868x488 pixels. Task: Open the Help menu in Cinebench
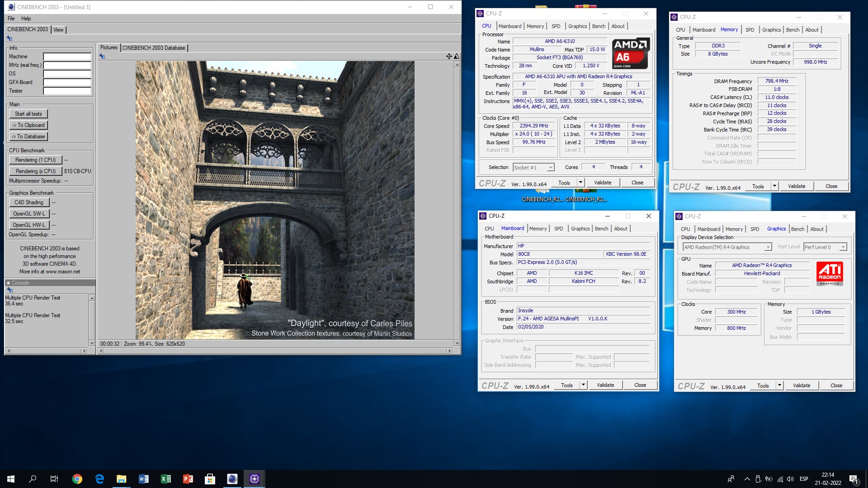pos(26,19)
